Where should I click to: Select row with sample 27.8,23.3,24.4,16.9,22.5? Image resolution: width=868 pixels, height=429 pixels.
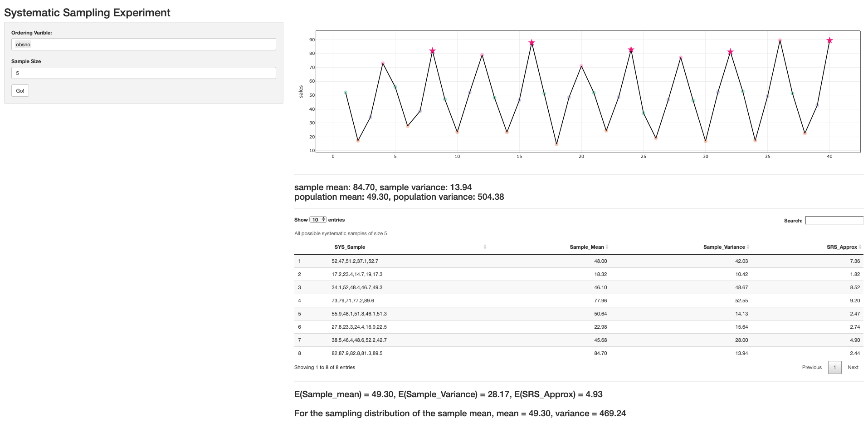579,327
